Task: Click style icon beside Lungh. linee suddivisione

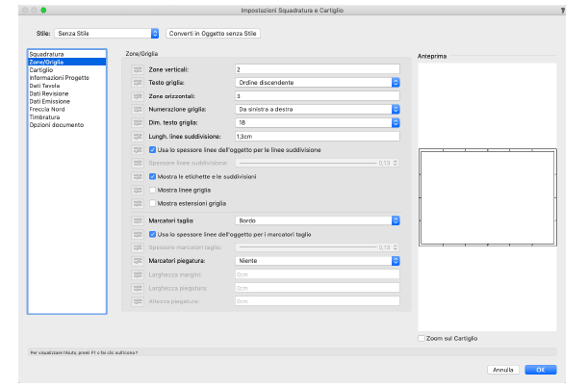Action: pyautogui.click(x=138, y=137)
